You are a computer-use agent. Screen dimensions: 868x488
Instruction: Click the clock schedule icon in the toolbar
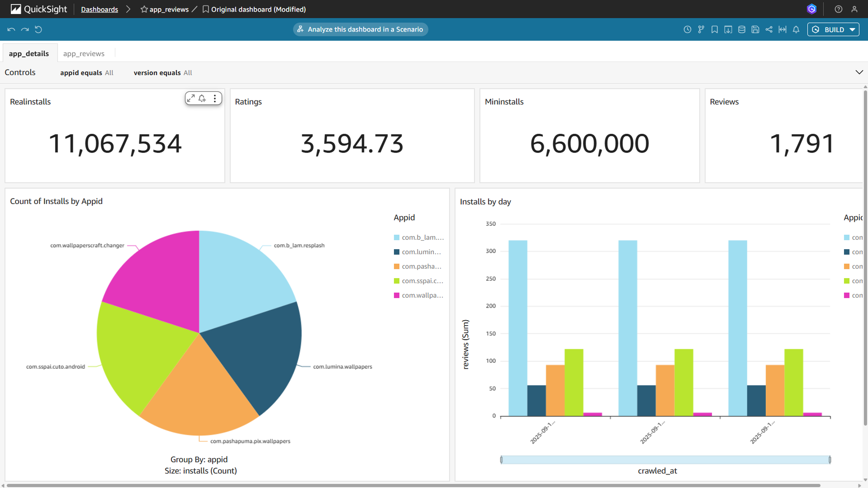tap(688, 29)
